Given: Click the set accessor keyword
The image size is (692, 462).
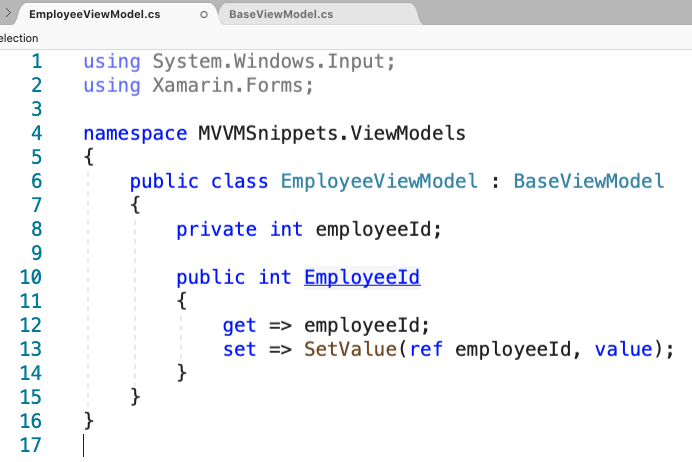Looking at the screenshot, I should (x=239, y=349).
